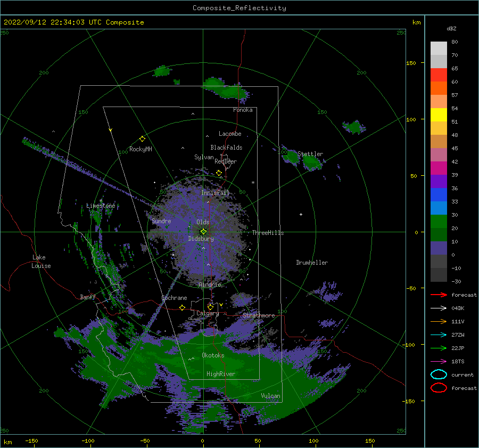Click the red dBZ legend swatch

coord(439,75)
